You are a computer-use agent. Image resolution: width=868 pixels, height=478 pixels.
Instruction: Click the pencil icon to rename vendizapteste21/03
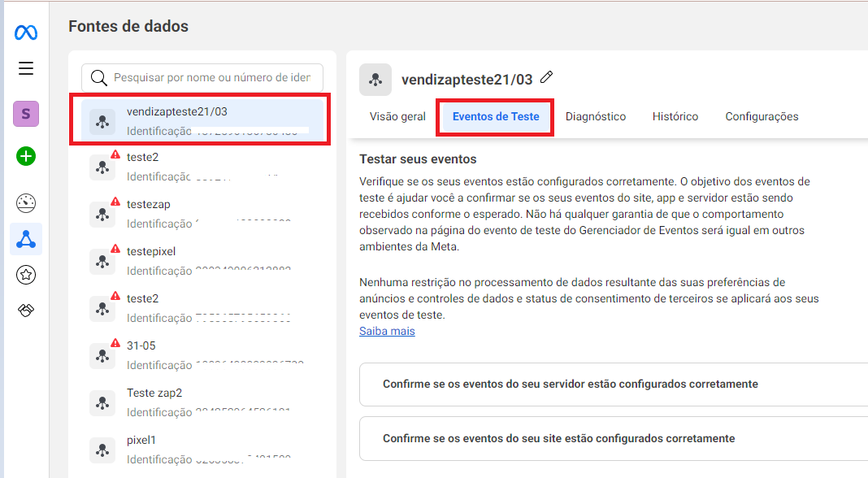point(547,77)
